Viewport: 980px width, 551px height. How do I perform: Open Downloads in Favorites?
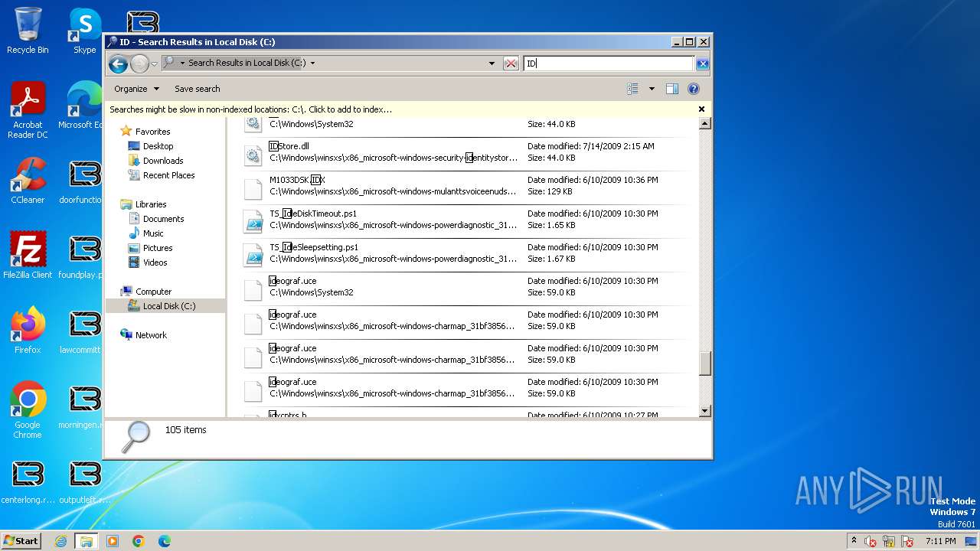pyautogui.click(x=162, y=161)
